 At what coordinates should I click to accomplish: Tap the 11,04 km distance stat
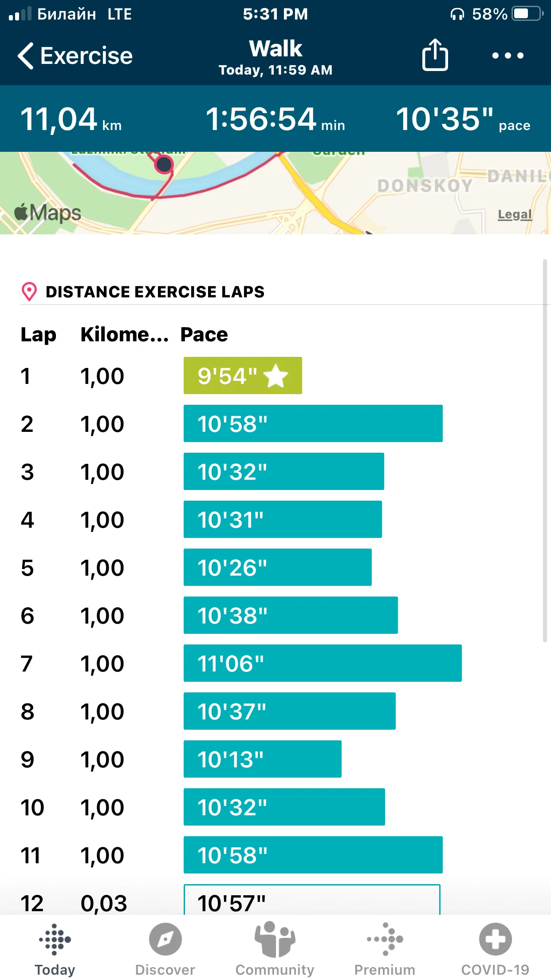coord(71,119)
